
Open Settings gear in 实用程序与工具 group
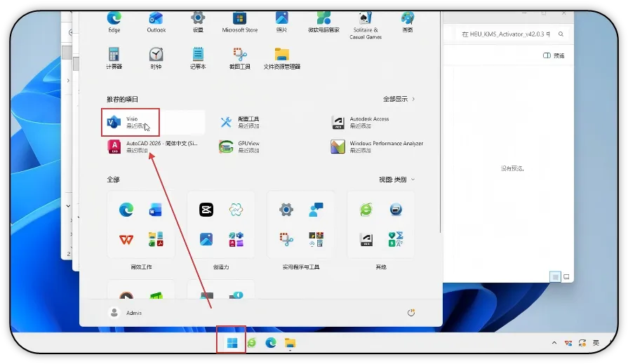pos(286,210)
